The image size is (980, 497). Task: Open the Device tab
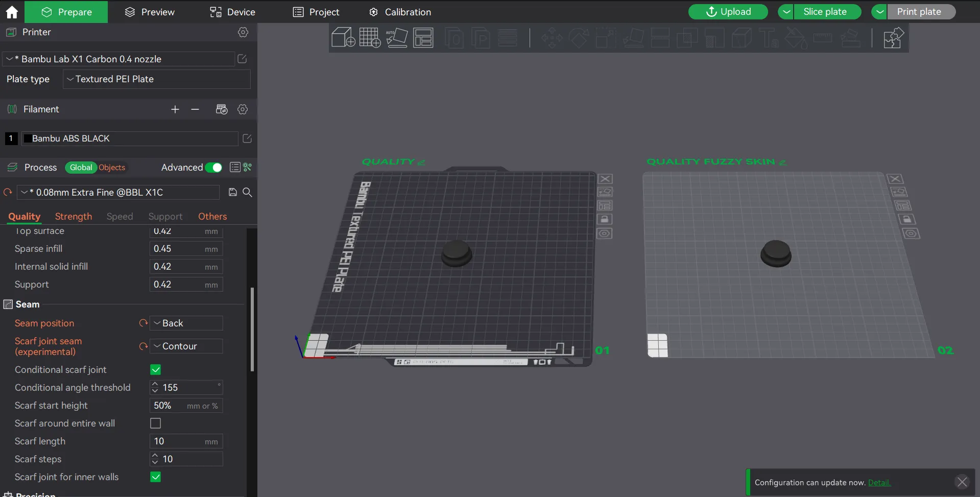coord(232,12)
